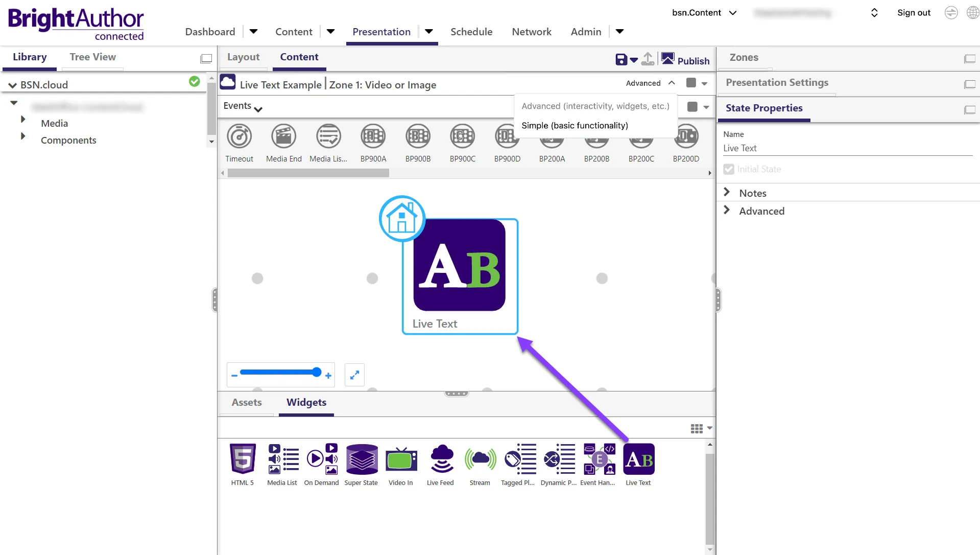980x555 pixels.
Task: Click the save presentation disk icon
Action: coord(621,60)
